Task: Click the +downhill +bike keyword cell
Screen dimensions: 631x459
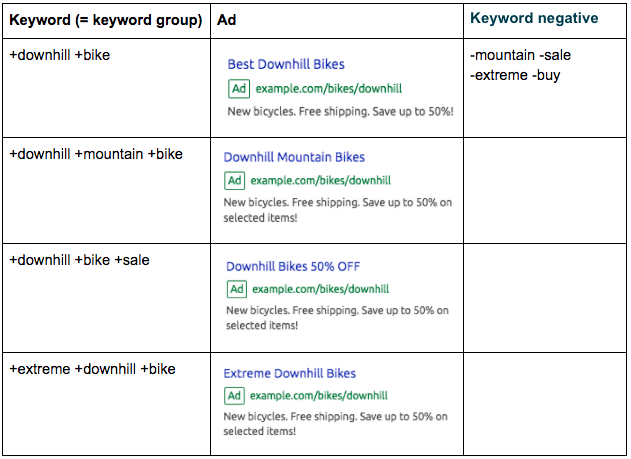Action: pyautogui.click(x=60, y=55)
